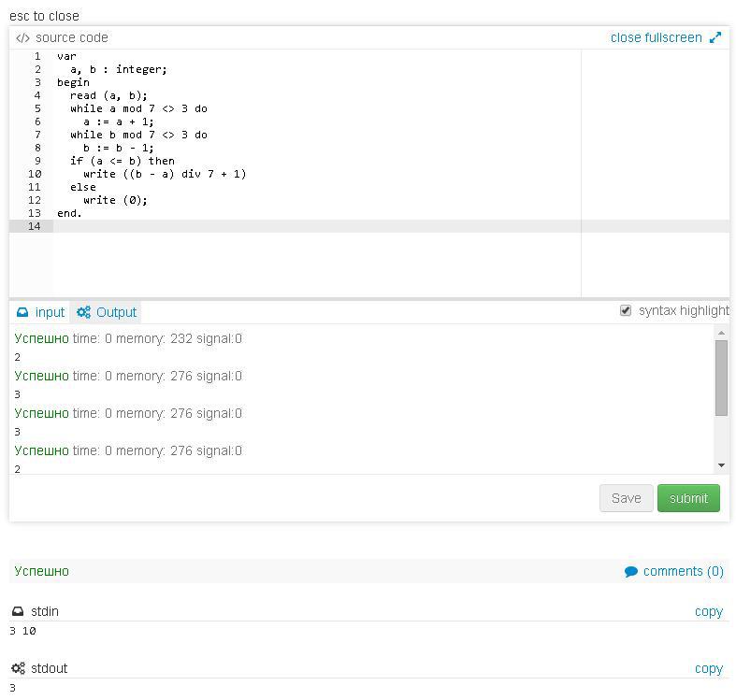The width and height of the screenshot is (736, 700).
Task: Copy the stdout contents
Action: (708, 668)
